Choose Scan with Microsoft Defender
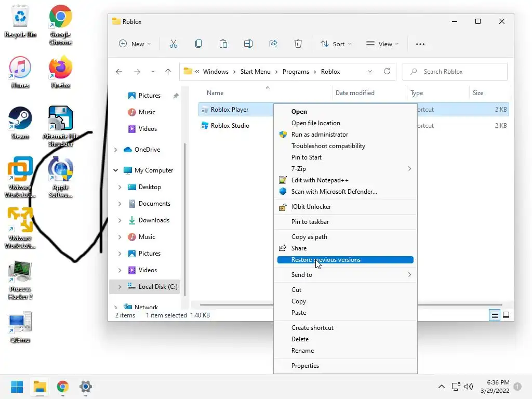The image size is (532, 399). [x=345, y=192]
